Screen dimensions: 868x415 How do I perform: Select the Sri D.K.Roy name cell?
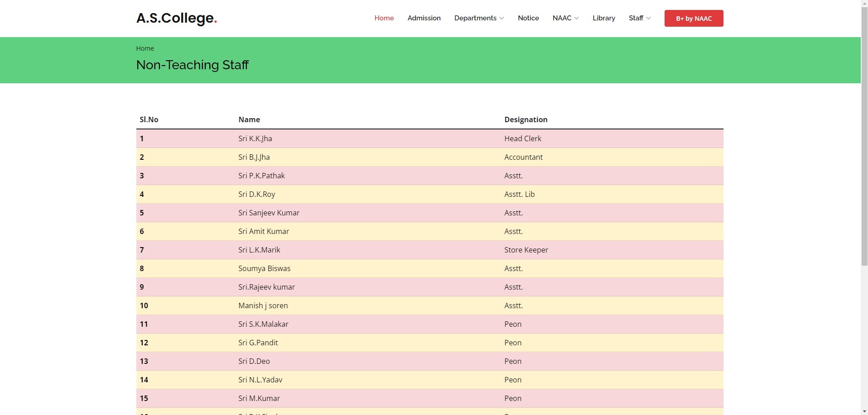coord(256,194)
